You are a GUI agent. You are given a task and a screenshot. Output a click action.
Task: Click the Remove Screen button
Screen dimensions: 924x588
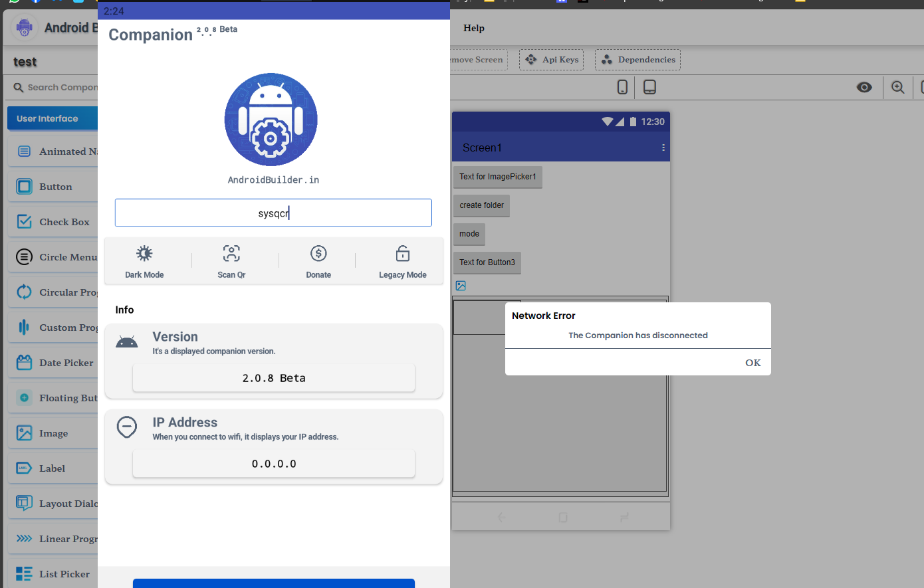(479, 60)
